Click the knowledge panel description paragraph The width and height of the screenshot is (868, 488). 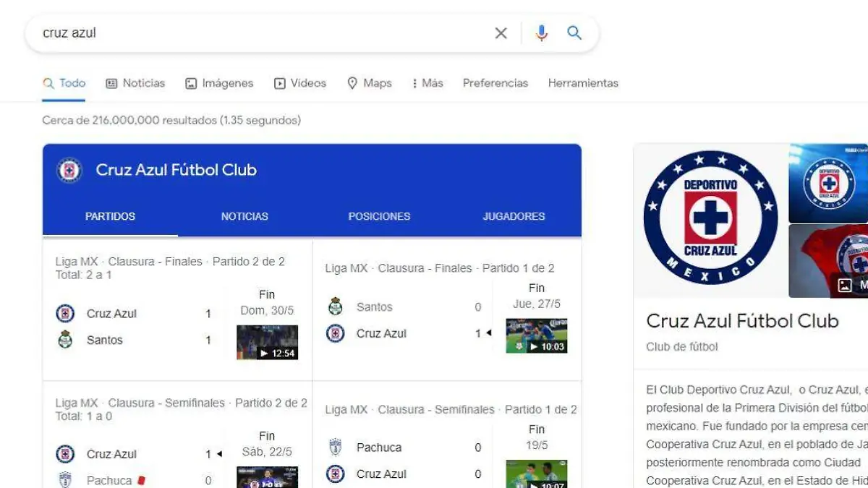pos(756,435)
